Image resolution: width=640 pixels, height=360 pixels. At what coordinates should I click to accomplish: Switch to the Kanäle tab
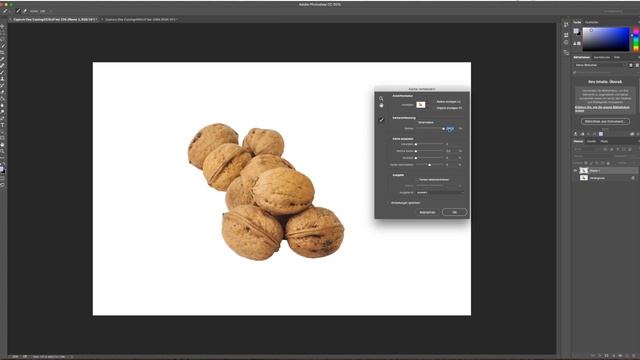591,141
